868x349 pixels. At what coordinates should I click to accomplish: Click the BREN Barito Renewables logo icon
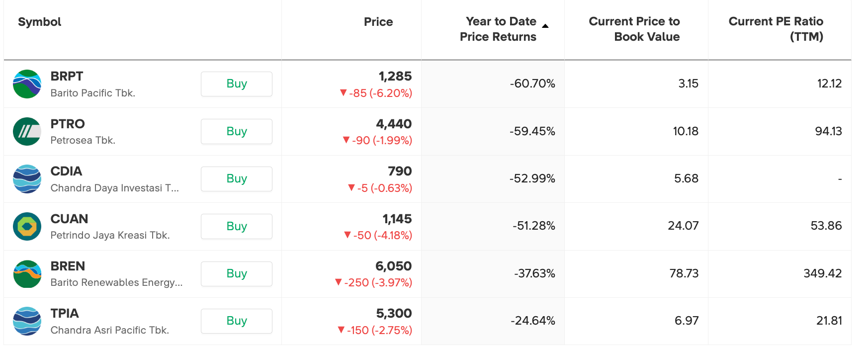[27, 274]
